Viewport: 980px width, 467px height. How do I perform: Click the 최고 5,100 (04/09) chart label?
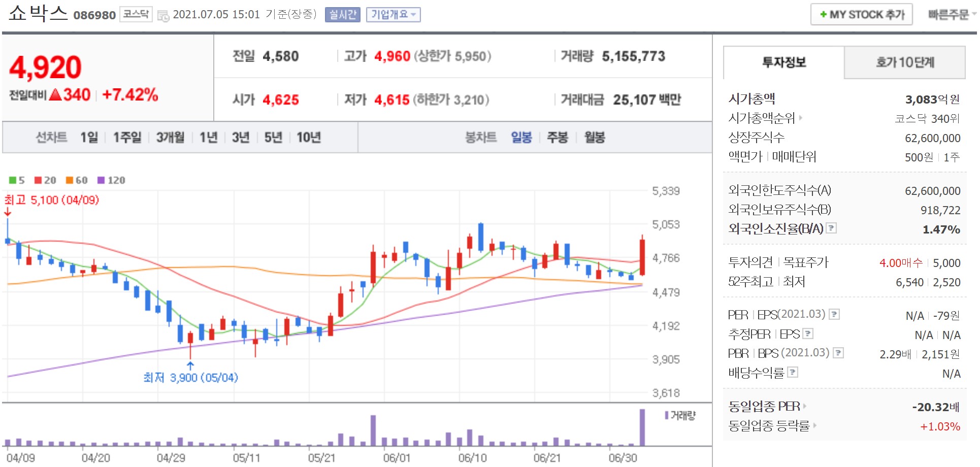pyautogui.click(x=52, y=199)
